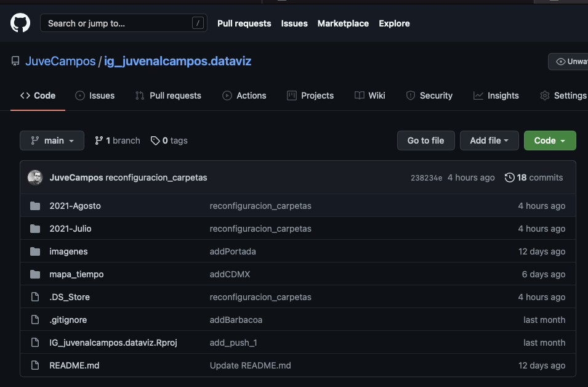Open the .gitignore file

[68, 320]
